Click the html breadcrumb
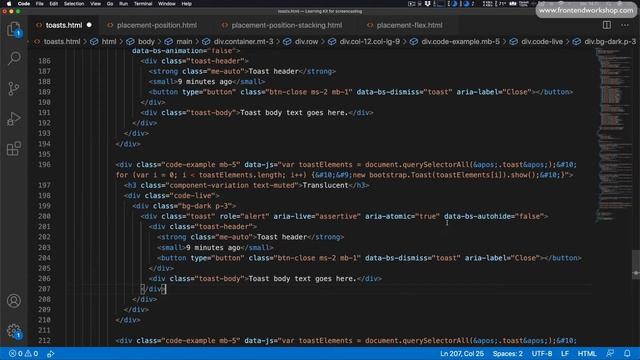The image size is (640, 360). (109, 41)
